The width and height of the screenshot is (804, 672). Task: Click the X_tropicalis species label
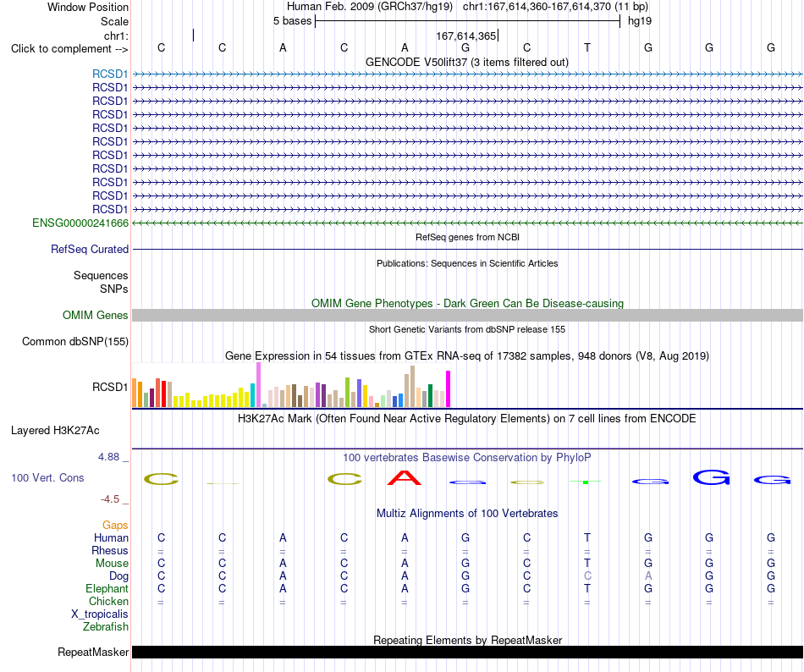(100, 614)
